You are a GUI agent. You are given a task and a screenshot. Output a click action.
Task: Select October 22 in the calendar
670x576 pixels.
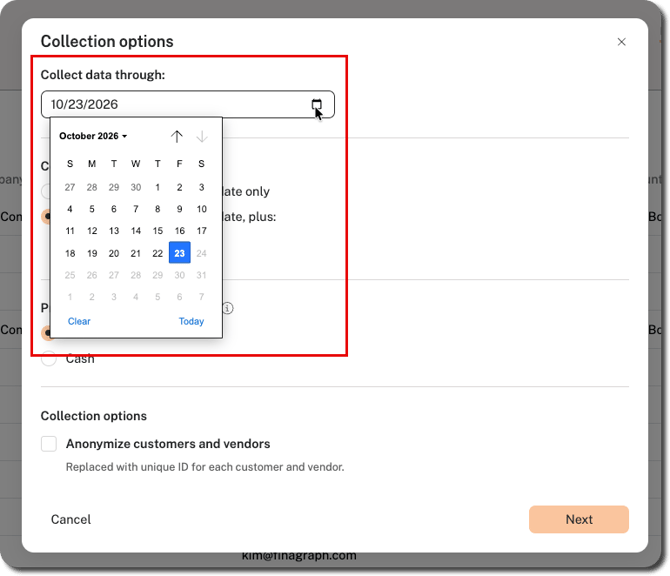point(158,253)
